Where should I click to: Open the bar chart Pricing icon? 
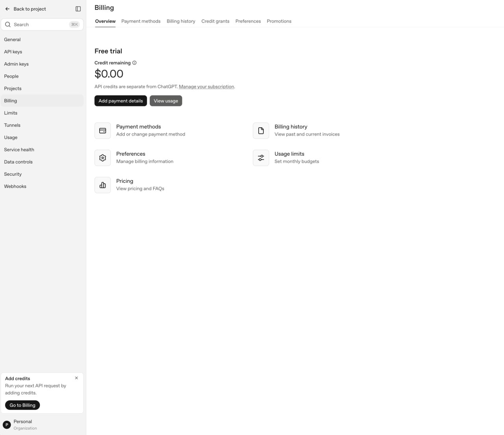103,185
